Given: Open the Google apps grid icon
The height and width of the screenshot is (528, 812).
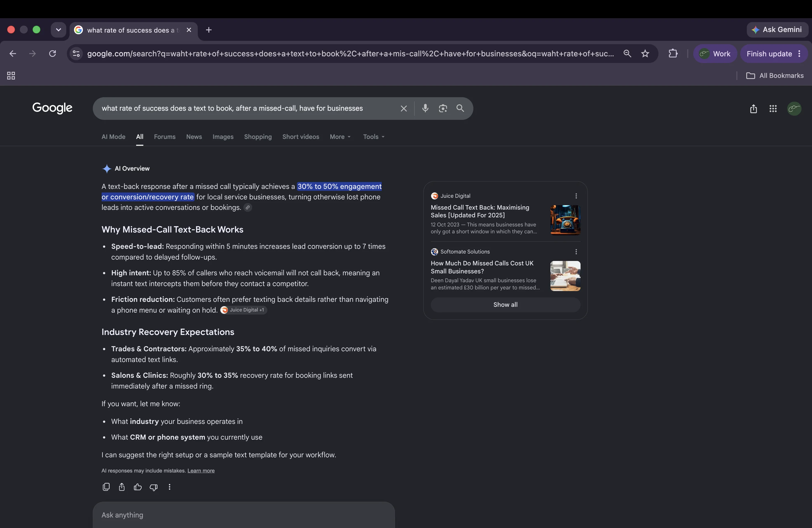Looking at the screenshot, I should pyautogui.click(x=773, y=109).
